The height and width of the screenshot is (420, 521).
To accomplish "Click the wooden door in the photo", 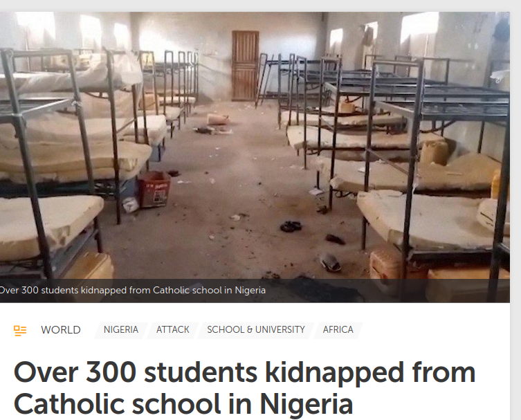I will [245, 66].
